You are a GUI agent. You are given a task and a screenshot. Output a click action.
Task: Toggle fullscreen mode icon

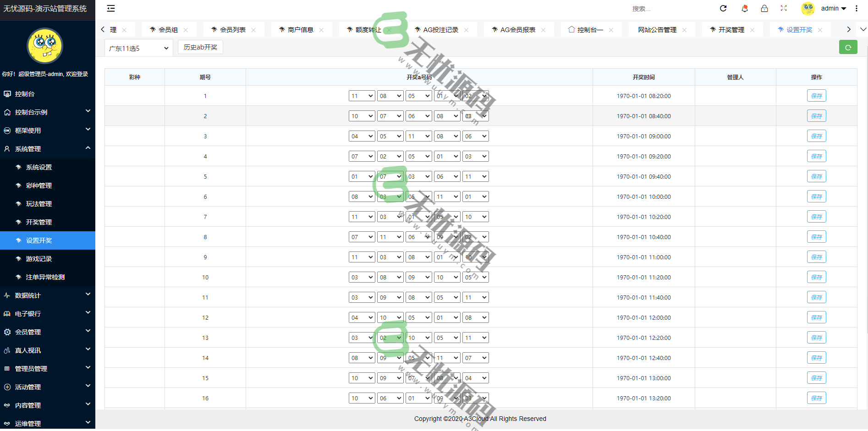pos(784,8)
